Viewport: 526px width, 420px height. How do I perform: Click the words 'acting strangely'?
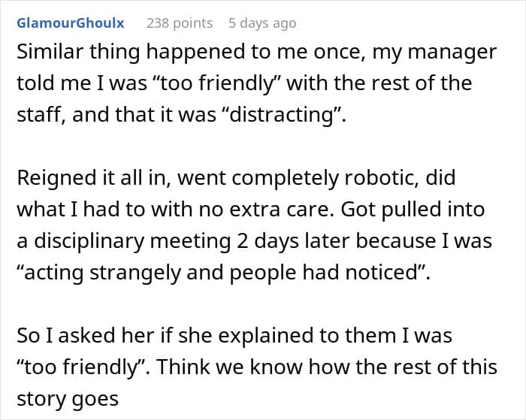click(103, 273)
